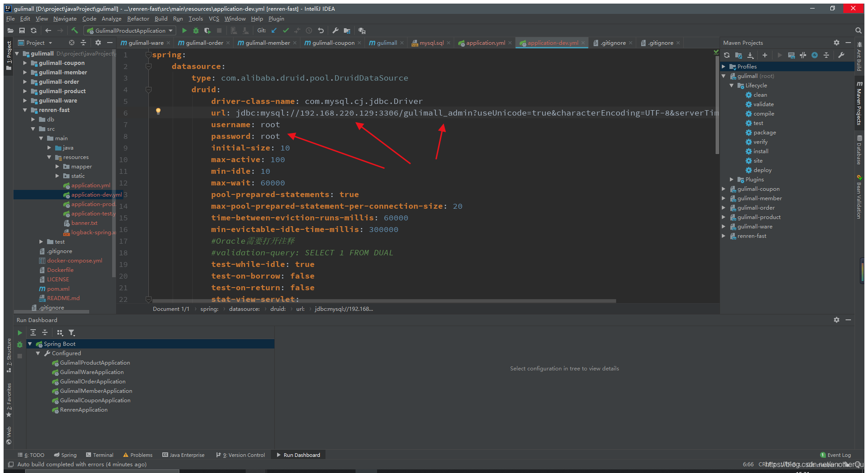Expand gulimall-product folder in Project tree
The width and height of the screenshot is (868, 473).
tap(25, 91)
